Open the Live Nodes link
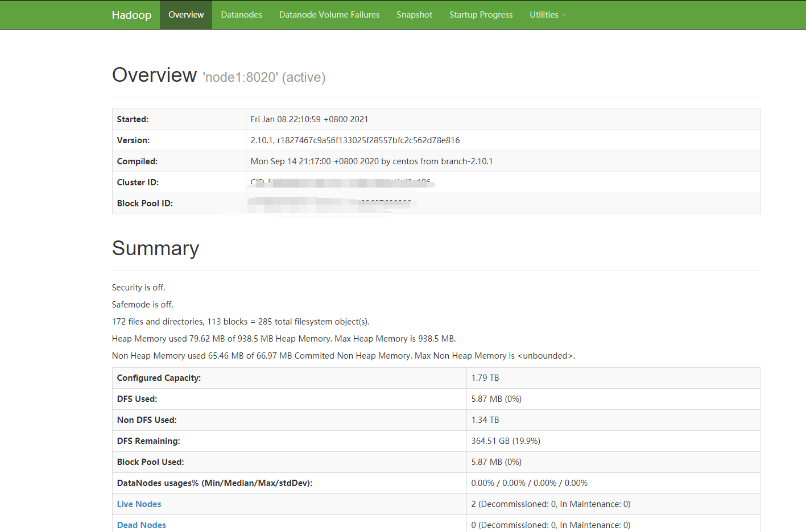 (x=139, y=504)
